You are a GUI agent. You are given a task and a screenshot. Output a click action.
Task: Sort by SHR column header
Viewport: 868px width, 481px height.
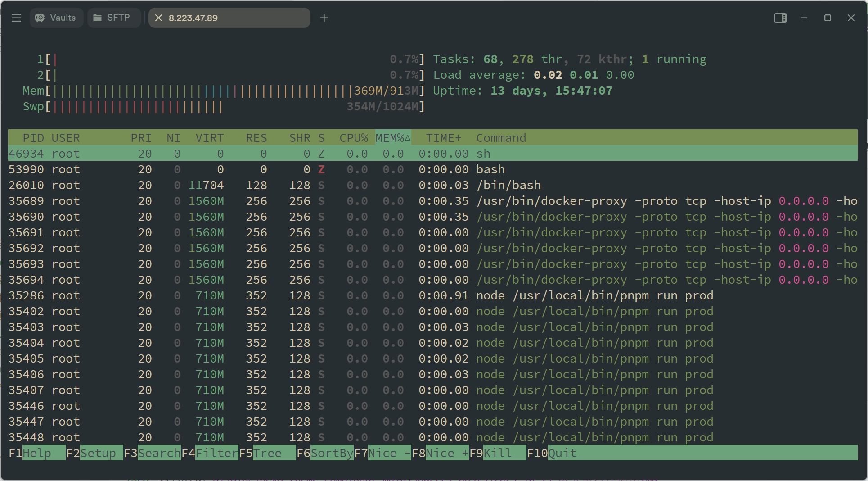click(x=300, y=138)
